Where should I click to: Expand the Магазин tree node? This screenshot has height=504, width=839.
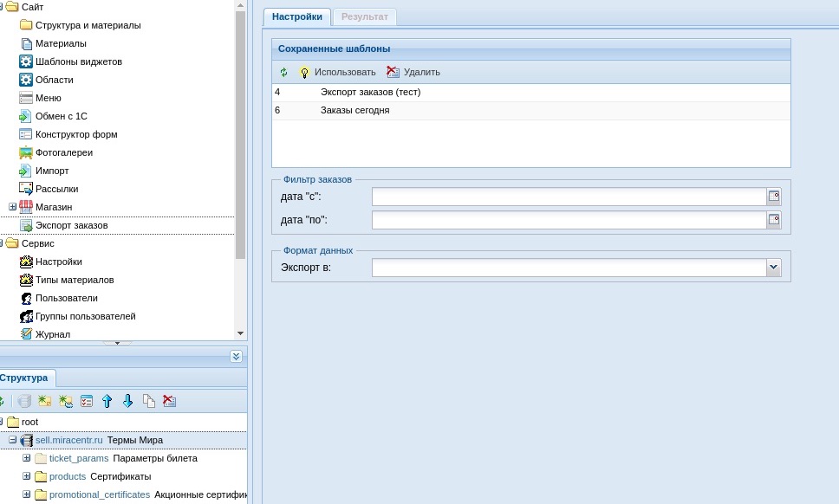(x=13, y=207)
